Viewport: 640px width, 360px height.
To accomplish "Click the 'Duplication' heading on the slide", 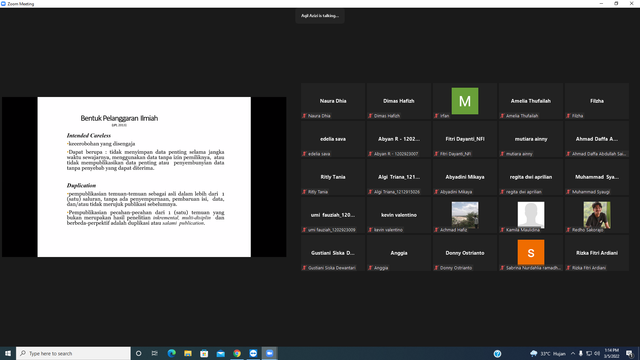I will [x=81, y=185].
